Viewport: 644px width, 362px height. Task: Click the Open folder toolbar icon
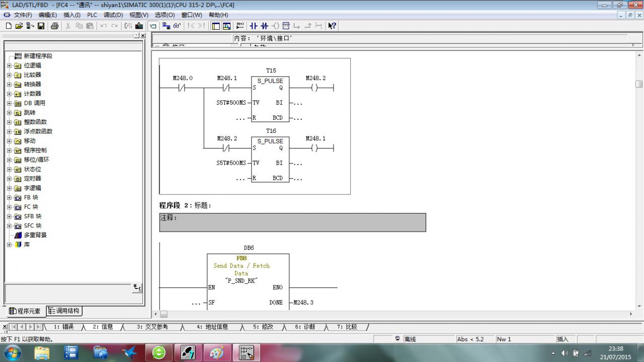click(19, 26)
